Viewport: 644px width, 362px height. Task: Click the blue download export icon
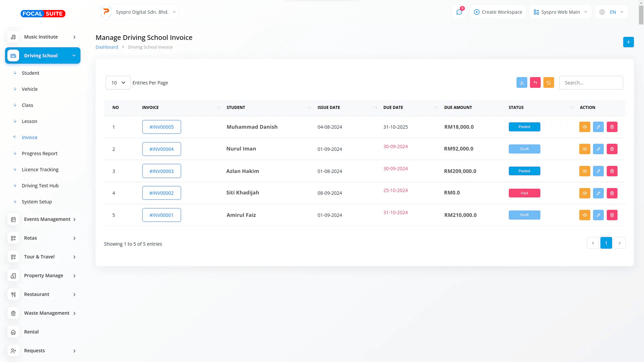click(x=522, y=82)
